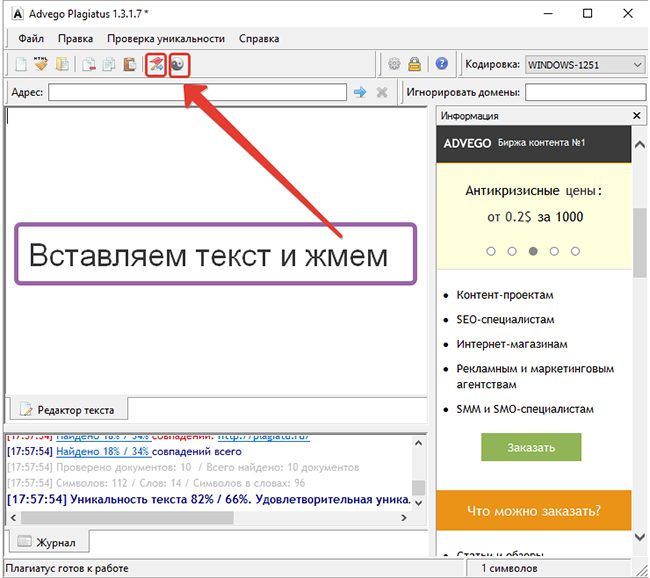
Task: Open the Файл menu
Action: pos(31,39)
